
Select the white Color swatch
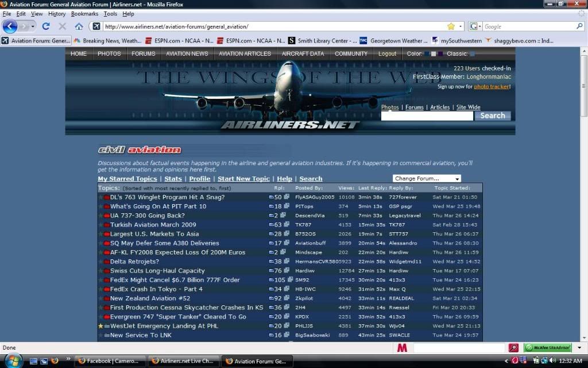[434, 54]
